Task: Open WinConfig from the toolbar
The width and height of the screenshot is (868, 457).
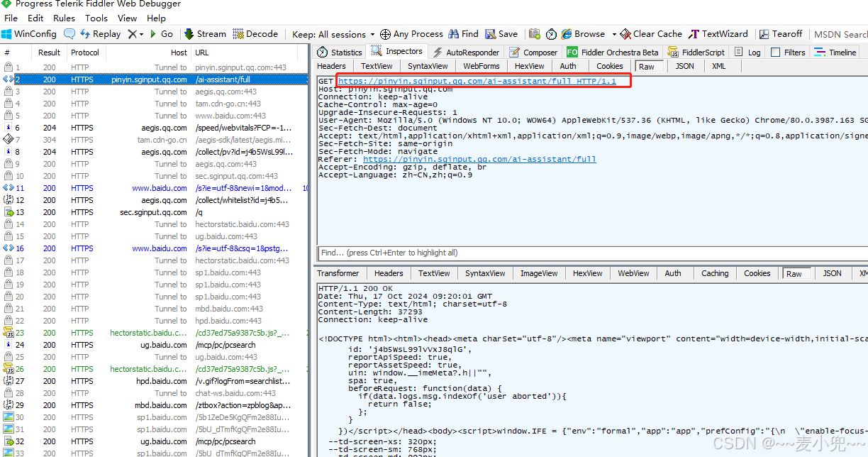Action: click(x=28, y=33)
